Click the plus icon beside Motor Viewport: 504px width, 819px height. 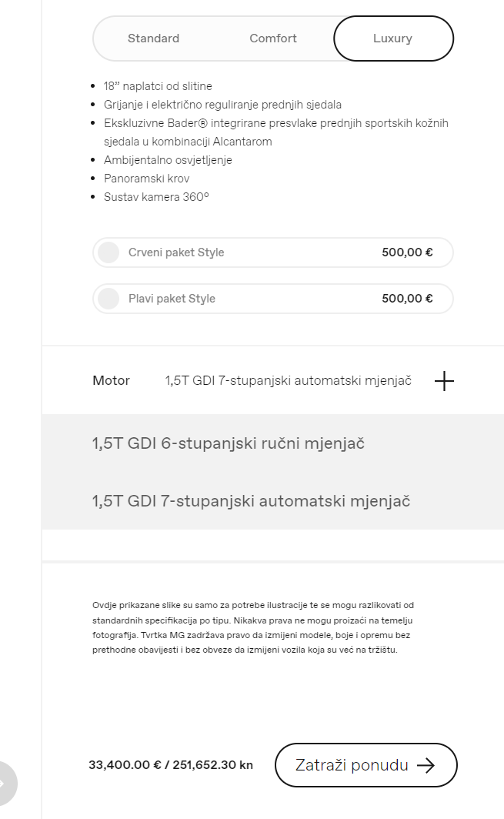(x=444, y=381)
